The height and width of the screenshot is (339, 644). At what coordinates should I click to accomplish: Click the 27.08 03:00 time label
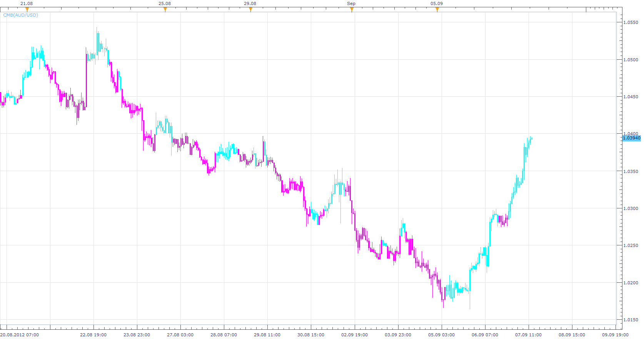point(180,335)
